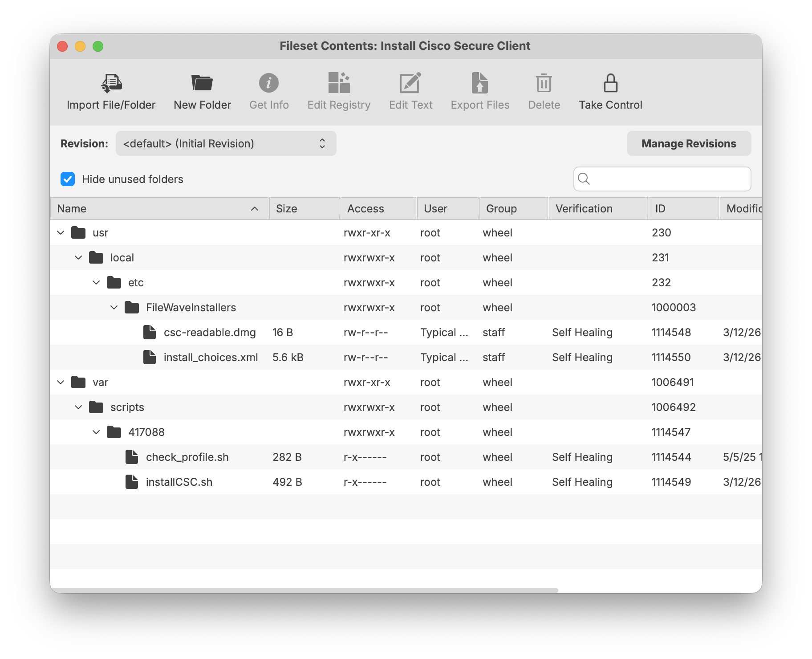Collapse the usr folder
This screenshot has width=812, height=659.
pos(61,232)
